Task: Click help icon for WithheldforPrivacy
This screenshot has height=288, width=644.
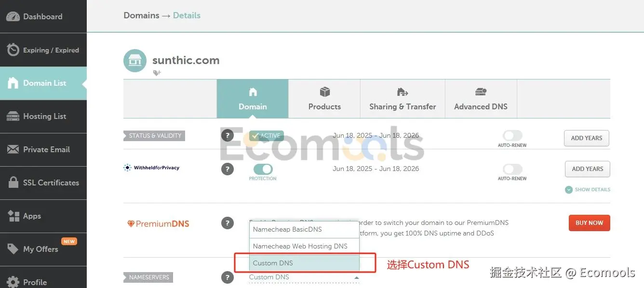Action: (227, 169)
